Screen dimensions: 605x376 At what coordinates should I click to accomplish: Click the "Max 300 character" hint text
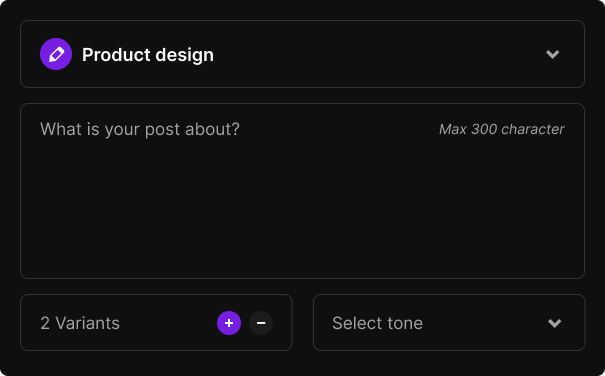pyautogui.click(x=502, y=129)
